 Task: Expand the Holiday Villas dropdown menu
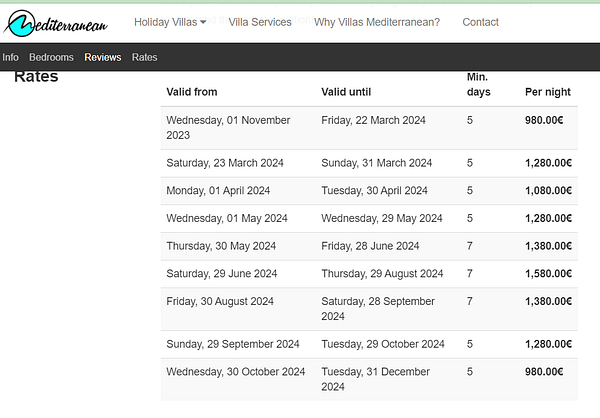point(170,22)
